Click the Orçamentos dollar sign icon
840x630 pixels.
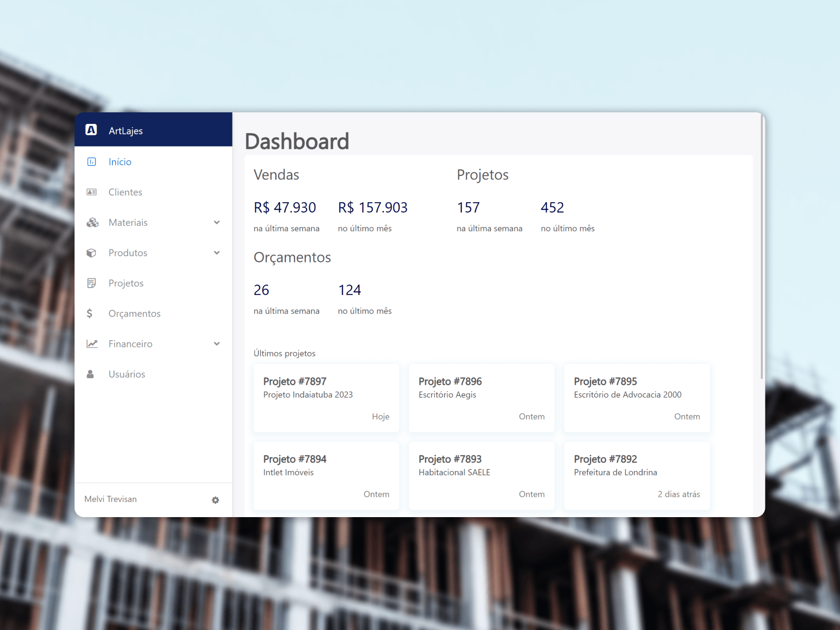click(90, 313)
